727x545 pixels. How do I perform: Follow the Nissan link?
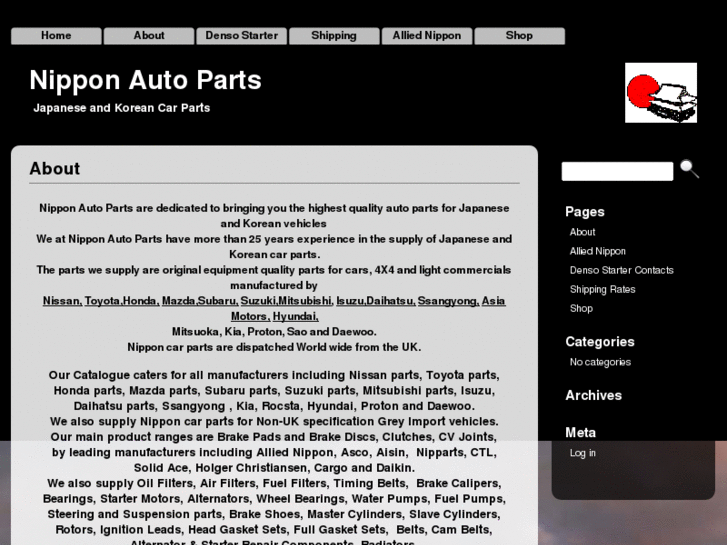(63, 301)
